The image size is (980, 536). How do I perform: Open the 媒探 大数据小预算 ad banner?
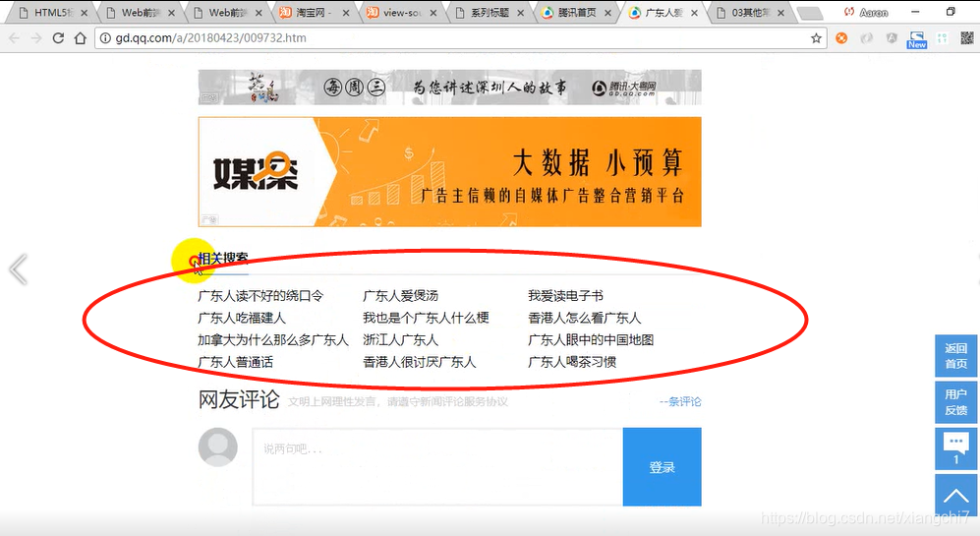pyautogui.click(x=449, y=171)
